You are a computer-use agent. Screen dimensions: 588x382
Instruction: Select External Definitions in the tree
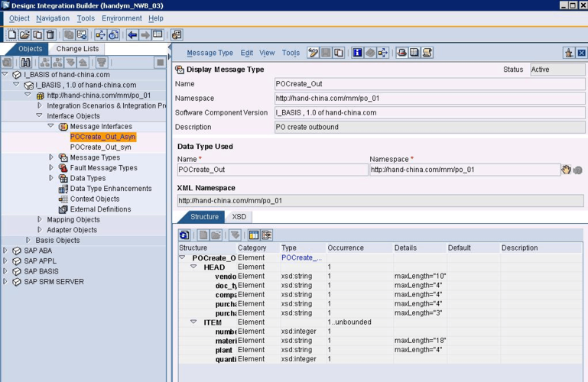[x=100, y=209]
